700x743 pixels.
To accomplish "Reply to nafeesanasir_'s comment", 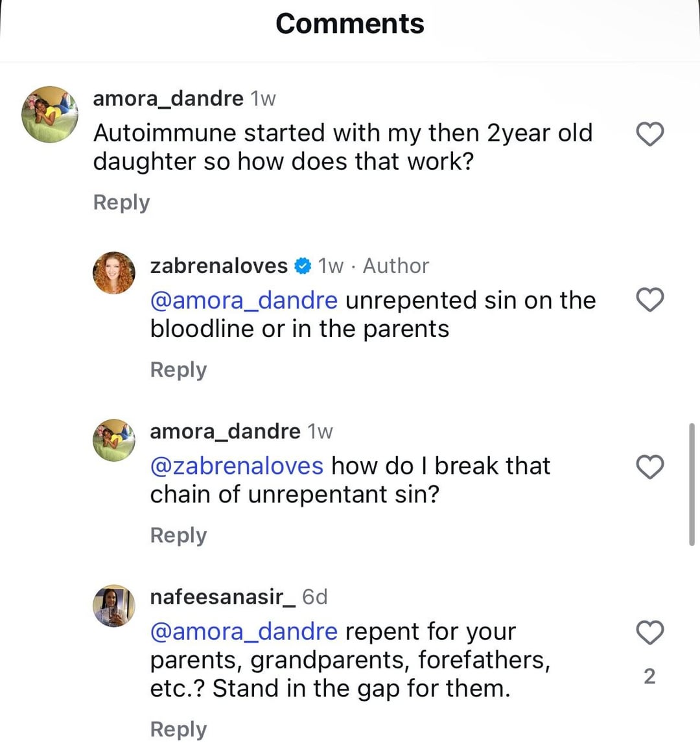I will 178,729.
